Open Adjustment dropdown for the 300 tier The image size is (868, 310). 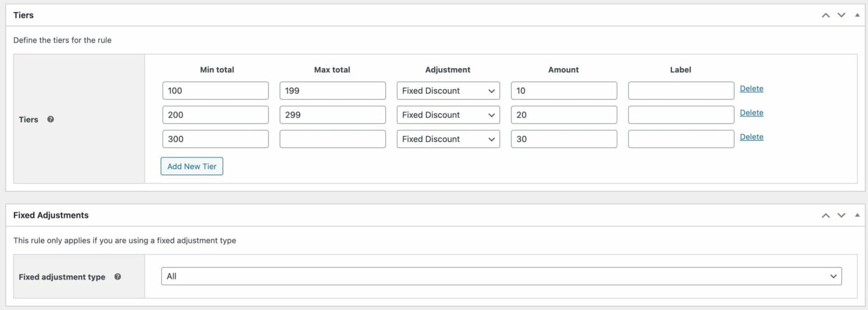448,139
